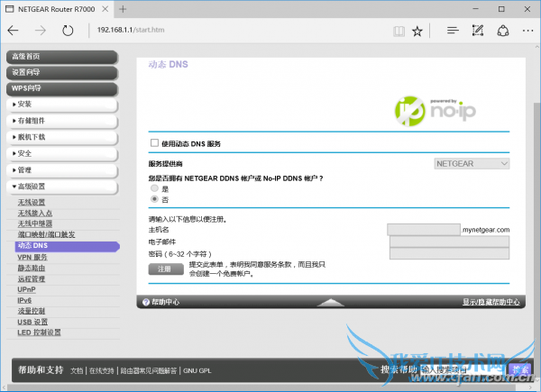This screenshot has height=392, width=541.
Task: Click the 注册 register button
Action: (166, 269)
